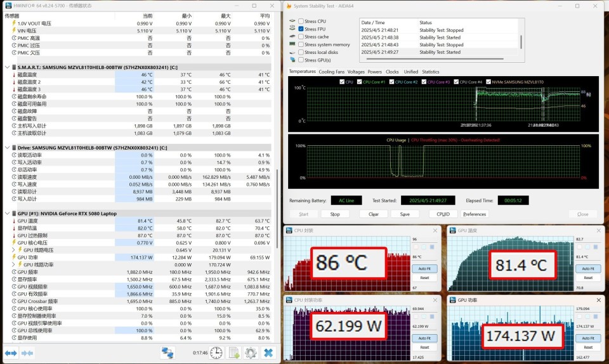Uncheck the Stress FPU checkbox

[x=301, y=29]
